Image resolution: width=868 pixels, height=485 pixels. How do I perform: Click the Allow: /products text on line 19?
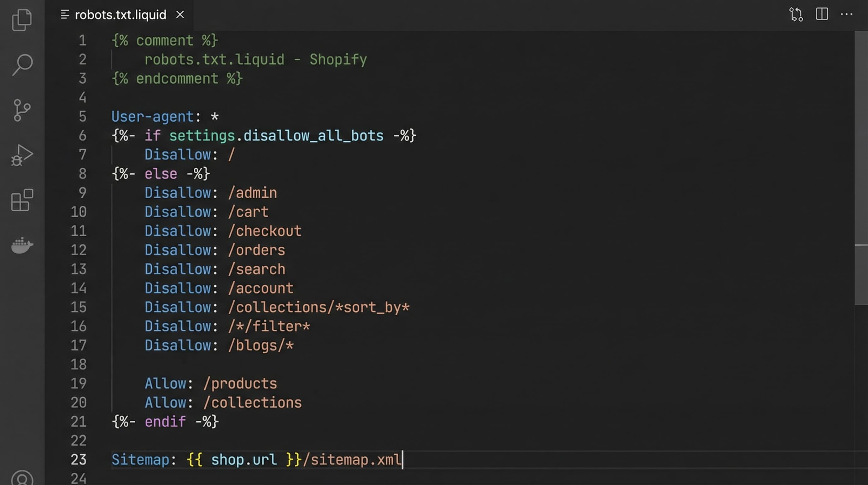click(211, 383)
